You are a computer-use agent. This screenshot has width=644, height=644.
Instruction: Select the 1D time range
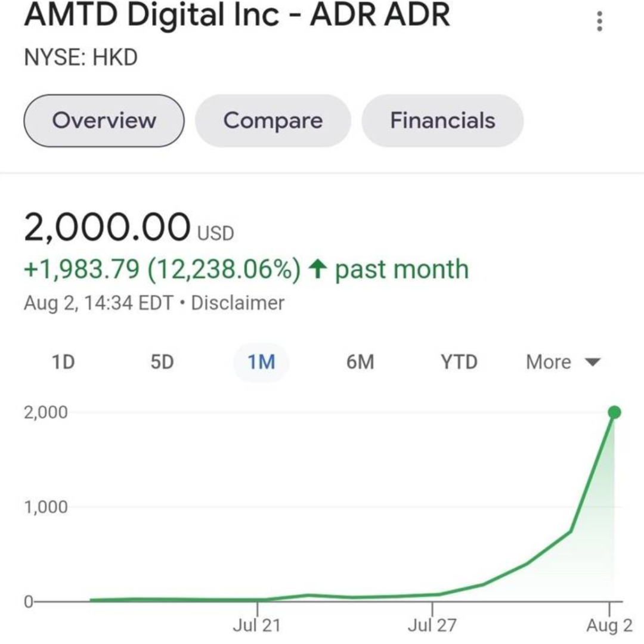coord(63,363)
